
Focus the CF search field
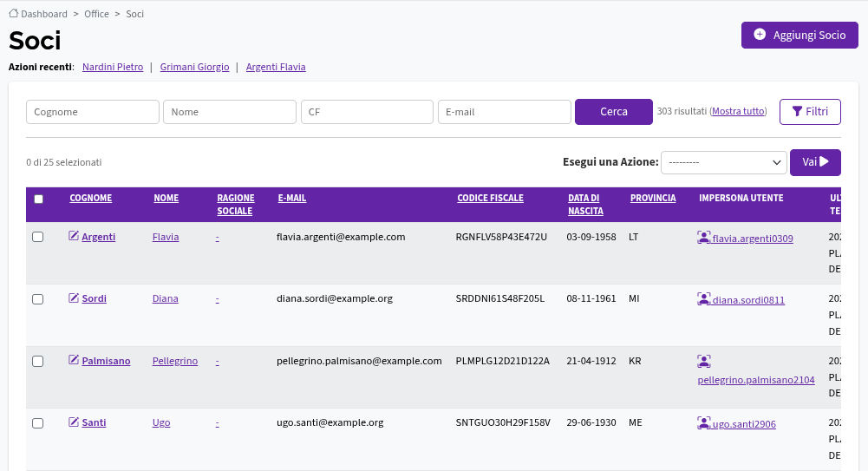click(x=367, y=112)
